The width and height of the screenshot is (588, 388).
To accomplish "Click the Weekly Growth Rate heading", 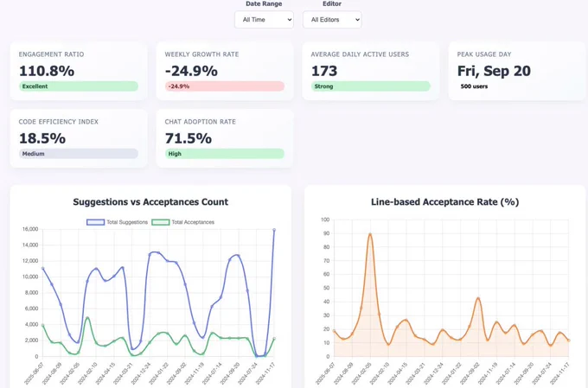I will click(x=201, y=54).
